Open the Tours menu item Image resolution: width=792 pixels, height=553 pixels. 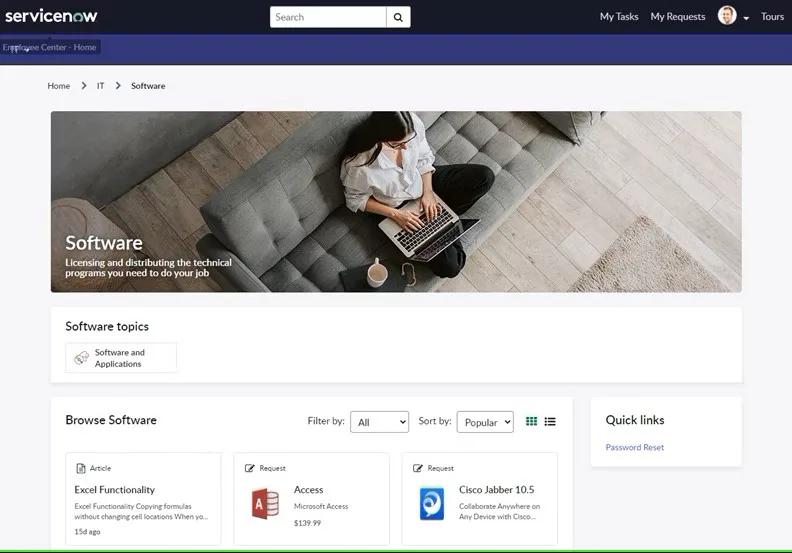coord(772,17)
